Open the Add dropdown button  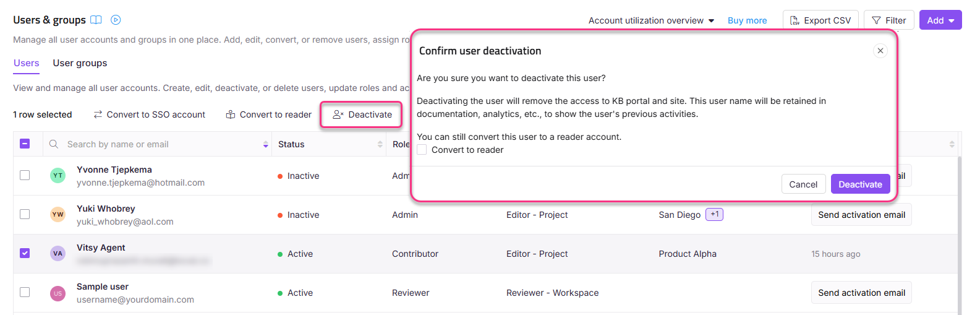pyautogui.click(x=940, y=20)
